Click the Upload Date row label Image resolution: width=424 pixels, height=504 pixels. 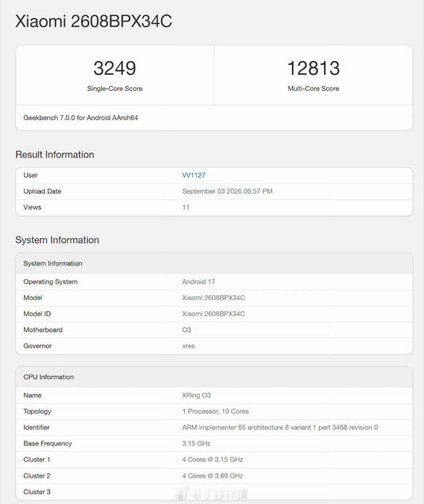42,191
